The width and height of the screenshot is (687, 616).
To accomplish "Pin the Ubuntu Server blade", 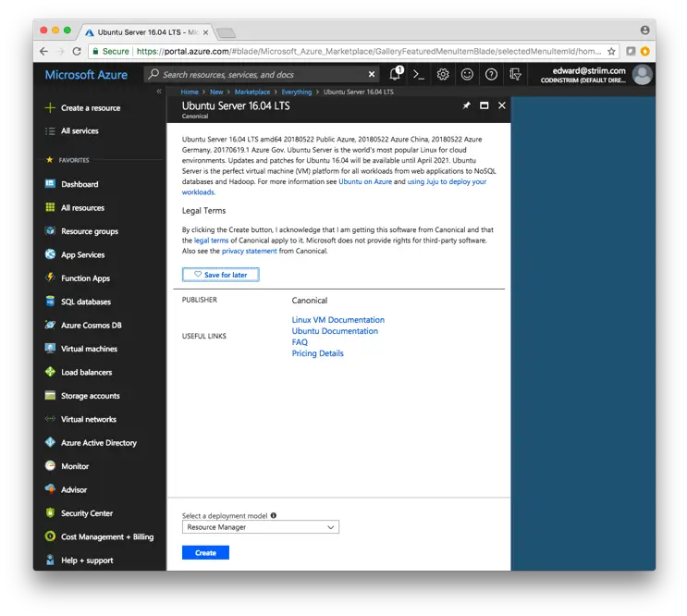I will pos(466,105).
